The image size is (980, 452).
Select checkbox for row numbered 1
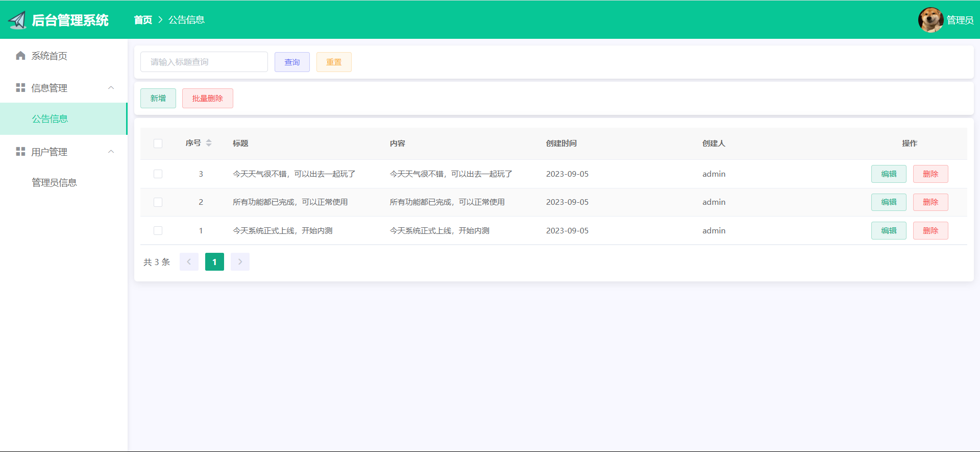[158, 231]
